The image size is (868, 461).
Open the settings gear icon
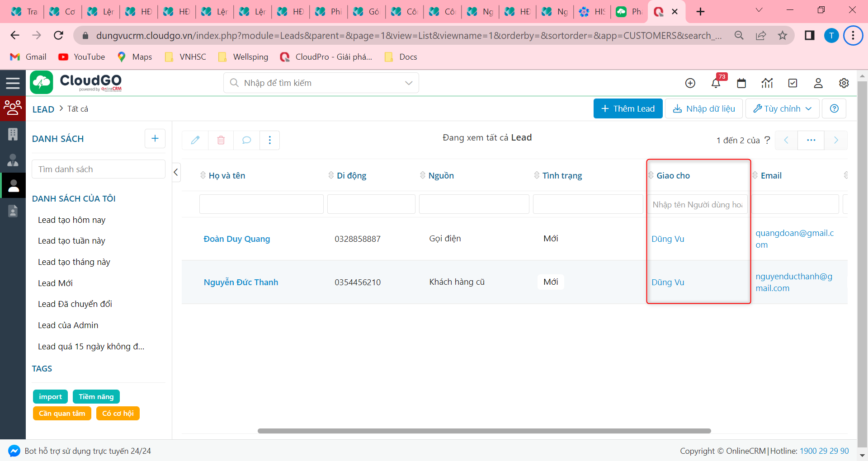click(844, 83)
